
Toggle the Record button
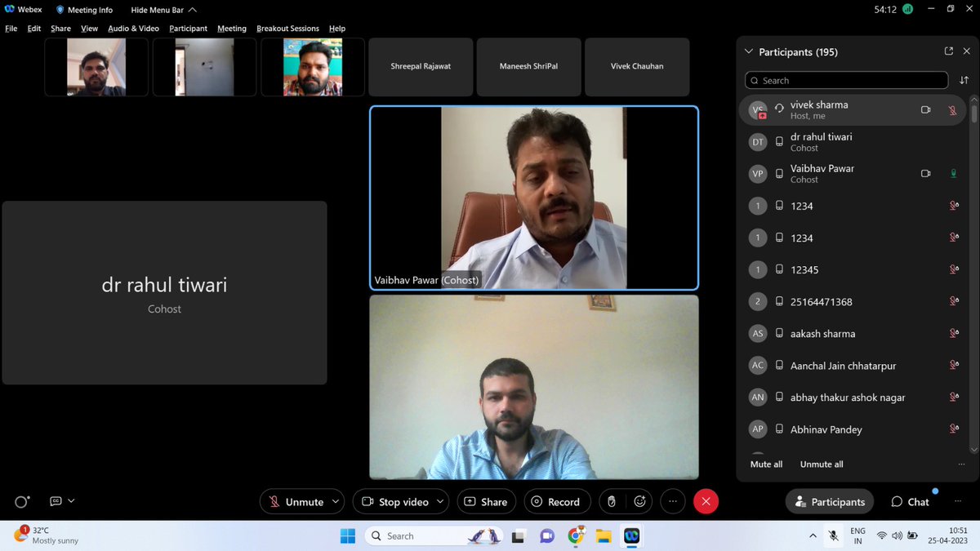tap(555, 502)
